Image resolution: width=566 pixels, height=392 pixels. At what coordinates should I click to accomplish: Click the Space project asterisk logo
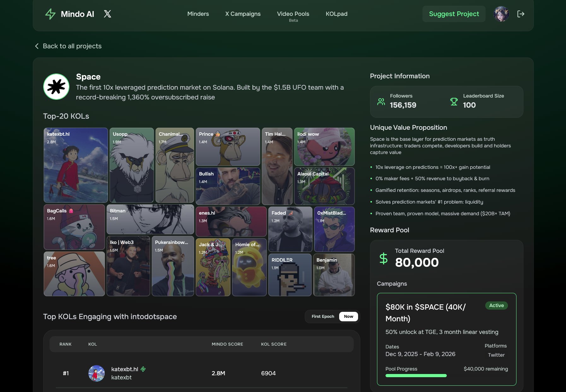click(56, 86)
